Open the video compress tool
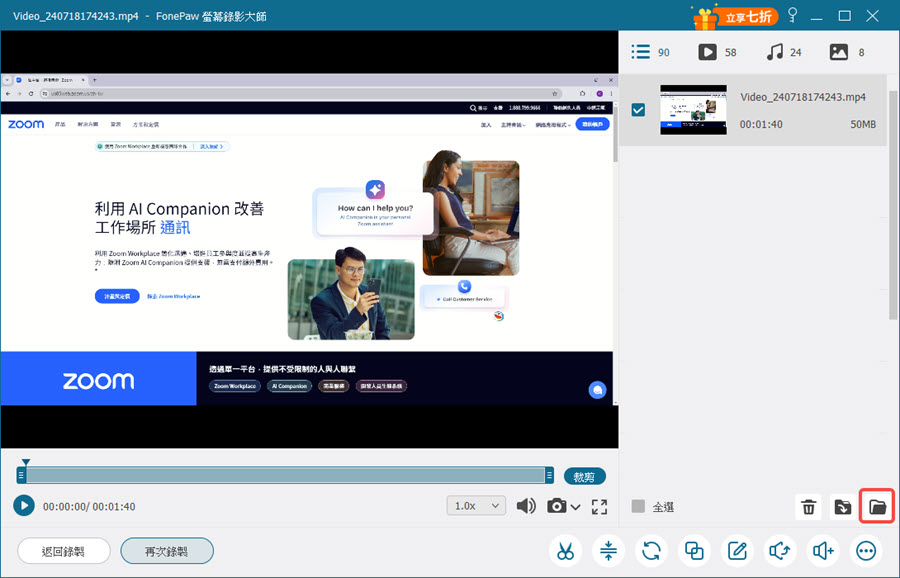 [x=608, y=551]
